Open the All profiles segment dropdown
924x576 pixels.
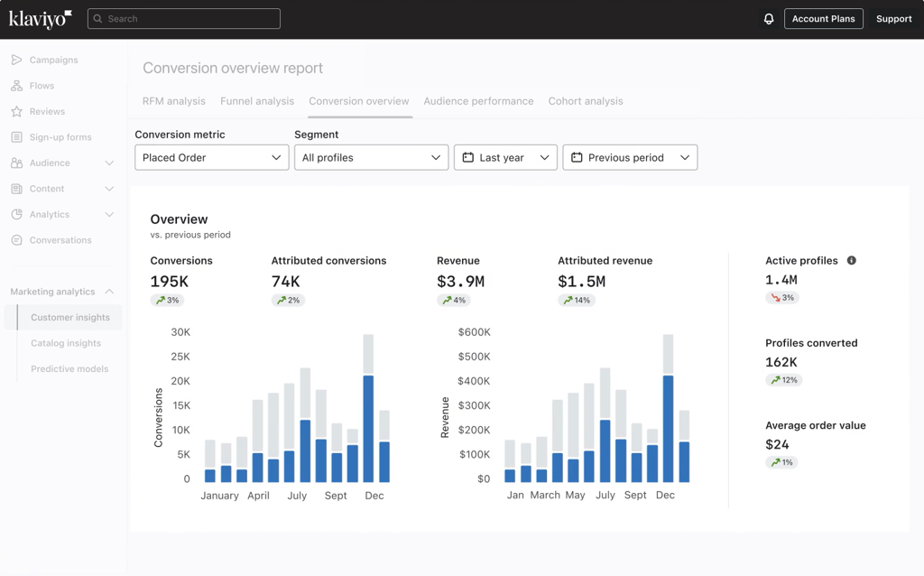(371, 158)
